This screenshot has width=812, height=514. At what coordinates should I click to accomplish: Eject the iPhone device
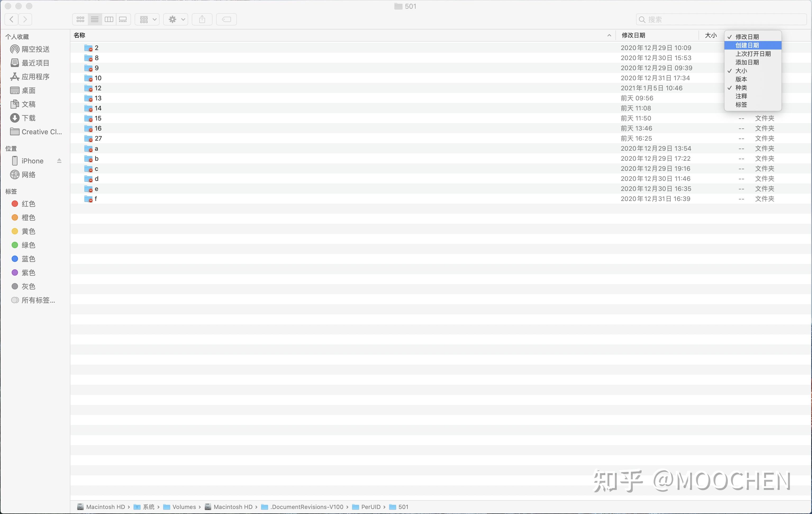pyautogui.click(x=59, y=161)
